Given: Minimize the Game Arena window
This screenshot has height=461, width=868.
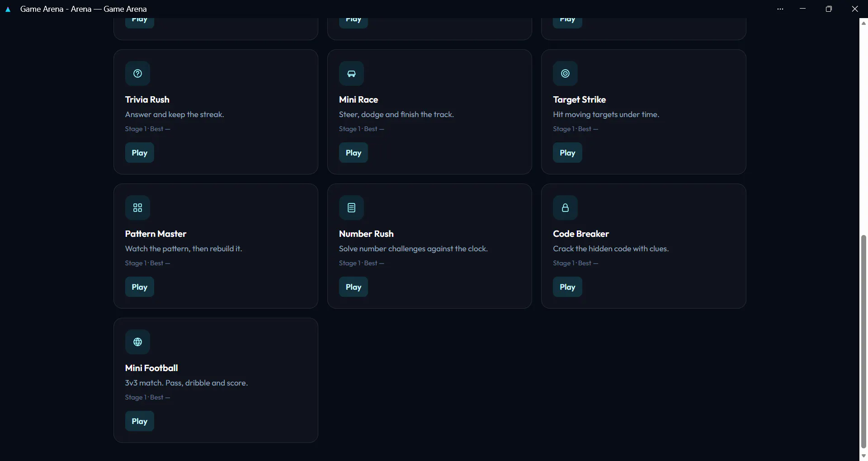Looking at the screenshot, I should 803,9.
